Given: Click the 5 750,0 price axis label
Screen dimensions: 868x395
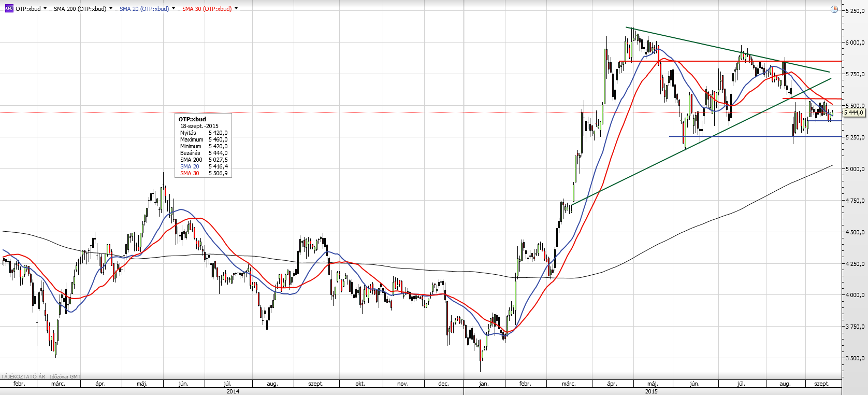Looking at the screenshot, I should [855, 74].
